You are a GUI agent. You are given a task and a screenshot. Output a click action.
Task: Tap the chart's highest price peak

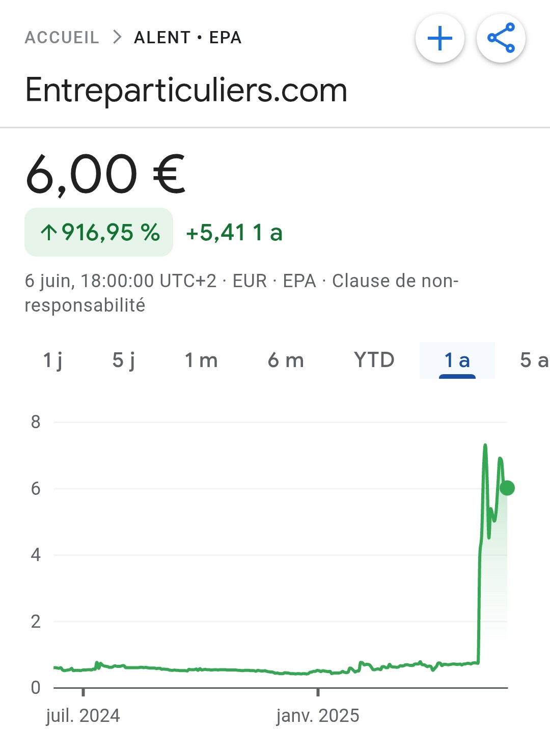tap(485, 446)
